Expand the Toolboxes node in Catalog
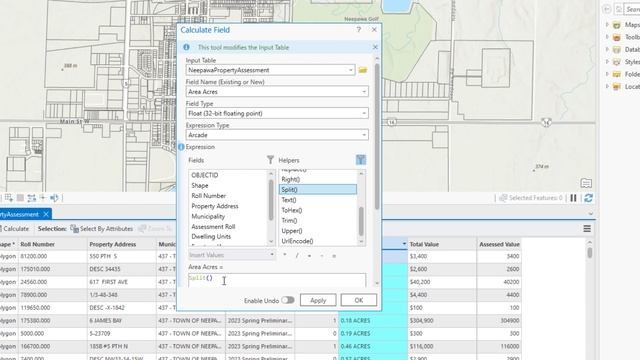The image size is (640, 360). [607, 37]
